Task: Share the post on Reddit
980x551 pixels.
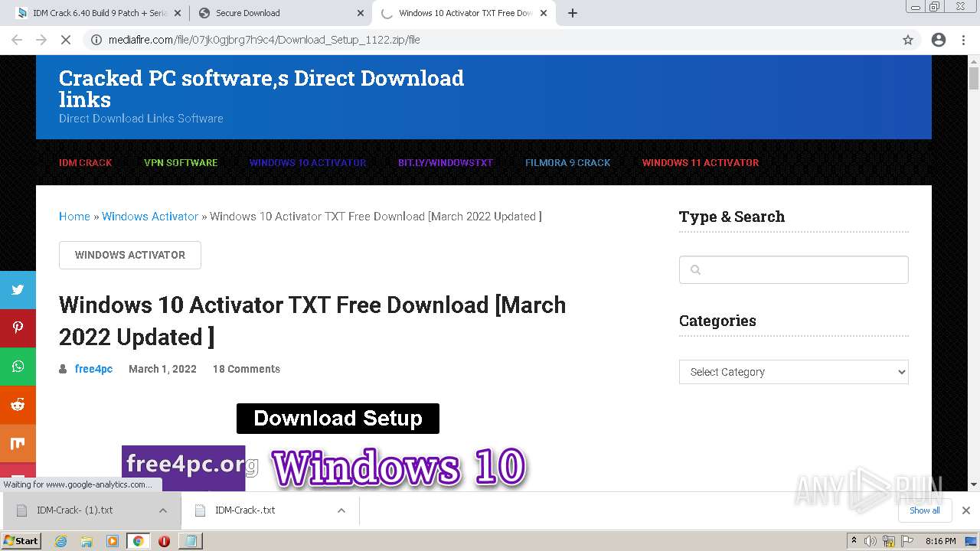Action: click(18, 405)
